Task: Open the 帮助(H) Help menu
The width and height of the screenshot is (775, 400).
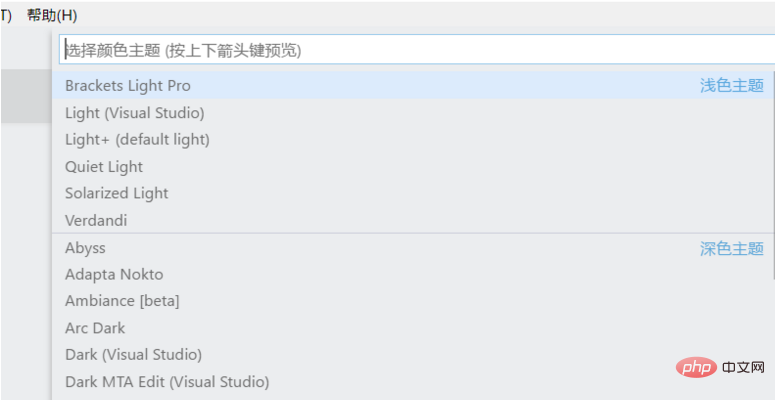Action: pyautogui.click(x=52, y=15)
